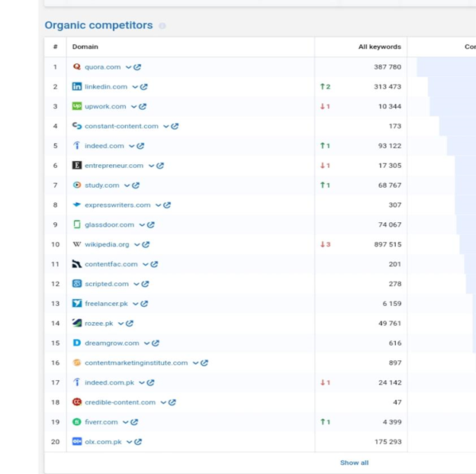The height and width of the screenshot is (474, 476).
Task: Open the study.com domain link
Action: (x=102, y=185)
